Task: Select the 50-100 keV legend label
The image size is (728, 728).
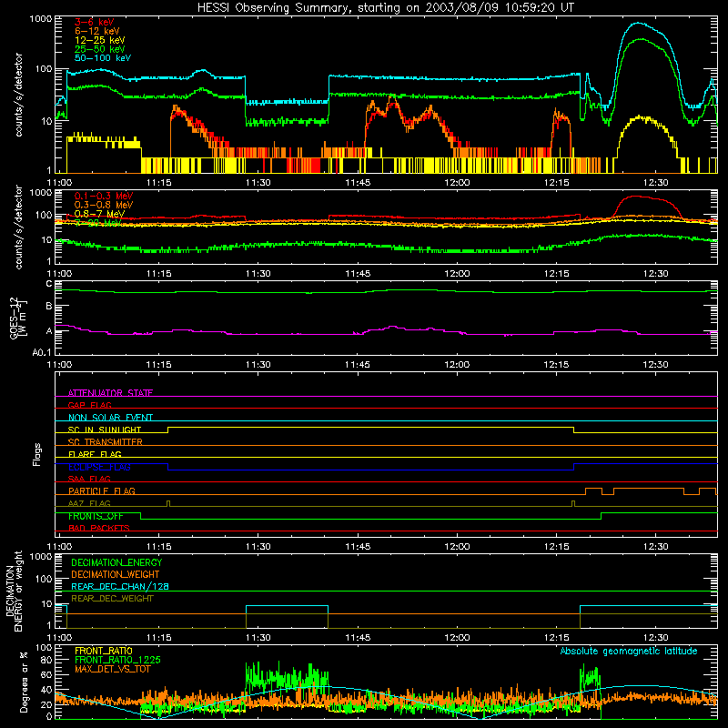Action: coord(102,58)
